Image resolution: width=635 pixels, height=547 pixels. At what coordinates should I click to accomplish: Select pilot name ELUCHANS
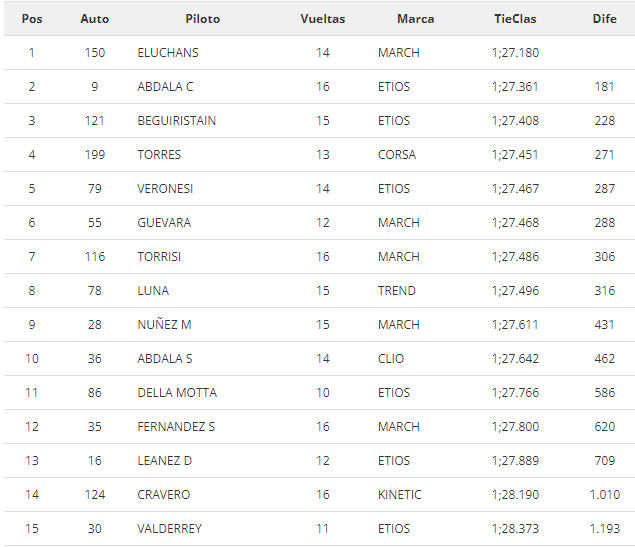click(x=168, y=53)
